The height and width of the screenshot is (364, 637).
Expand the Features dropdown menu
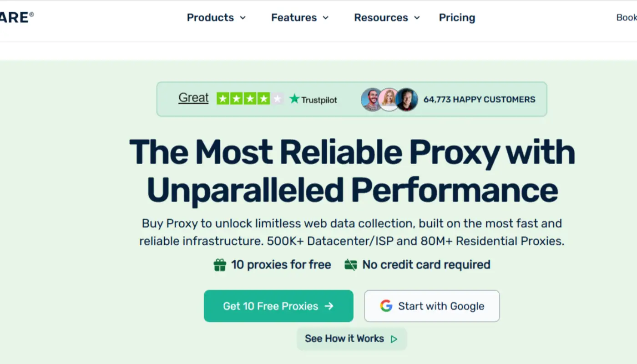coord(300,18)
